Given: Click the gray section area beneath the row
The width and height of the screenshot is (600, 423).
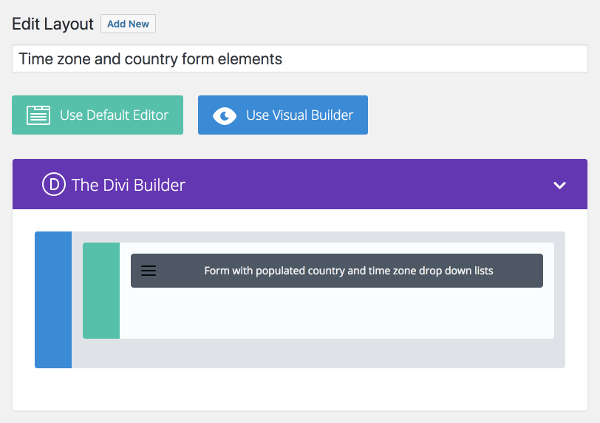Looking at the screenshot, I should click(x=318, y=353).
